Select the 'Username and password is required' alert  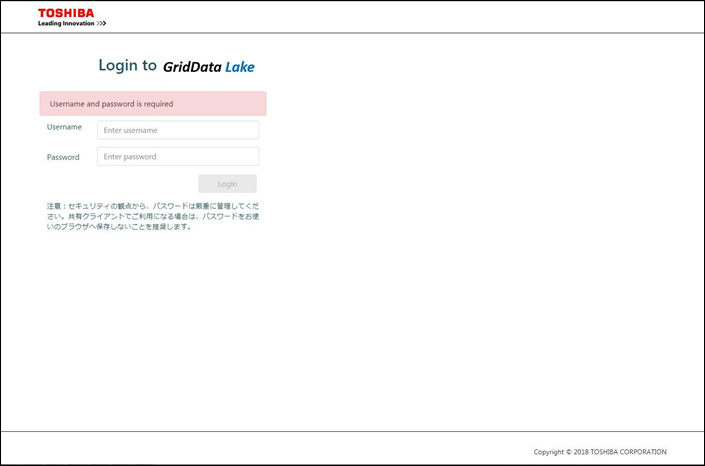click(153, 103)
